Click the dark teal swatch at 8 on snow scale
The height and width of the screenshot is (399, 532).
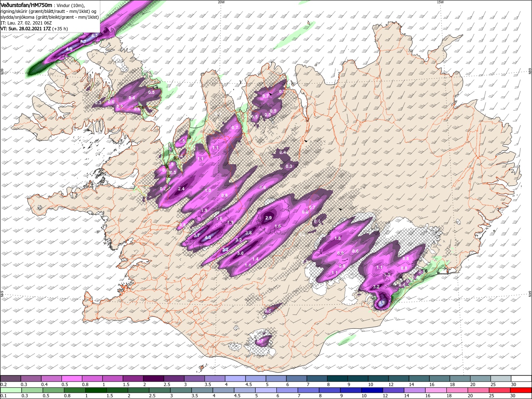(337, 379)
